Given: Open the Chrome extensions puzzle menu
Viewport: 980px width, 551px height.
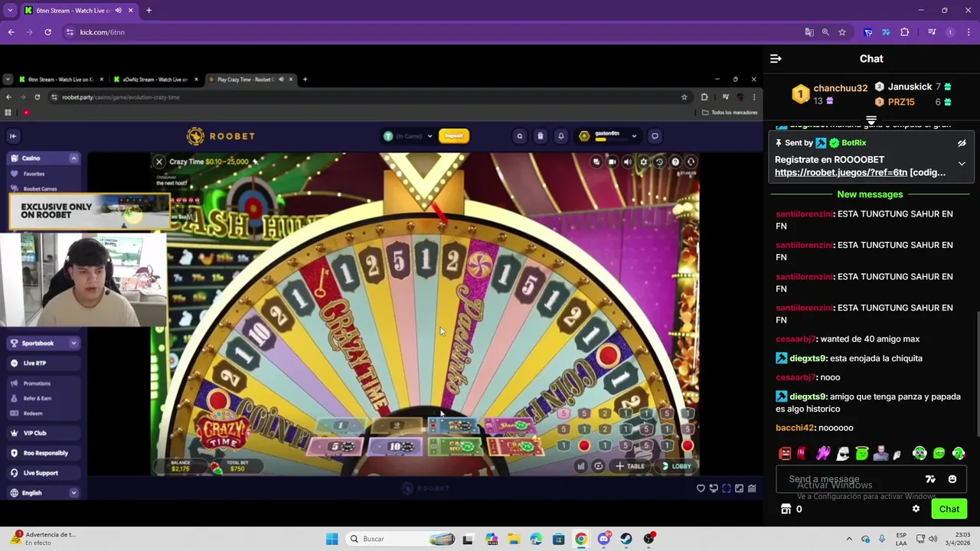Looking at the screenshot, I should point(905,32).
